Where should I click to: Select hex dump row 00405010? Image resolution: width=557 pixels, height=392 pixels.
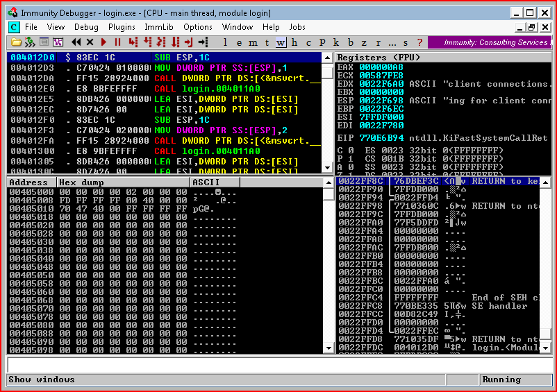[165, 209]
